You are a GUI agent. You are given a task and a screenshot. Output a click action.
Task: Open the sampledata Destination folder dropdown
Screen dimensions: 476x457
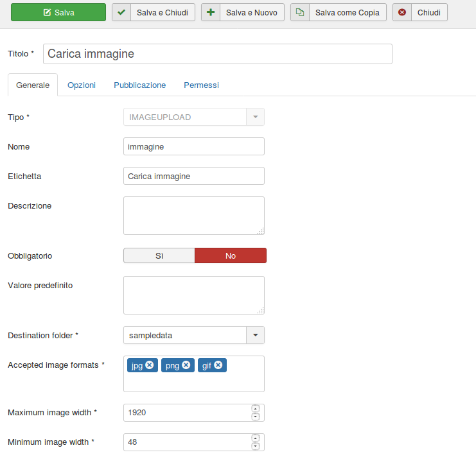point(194,335)
